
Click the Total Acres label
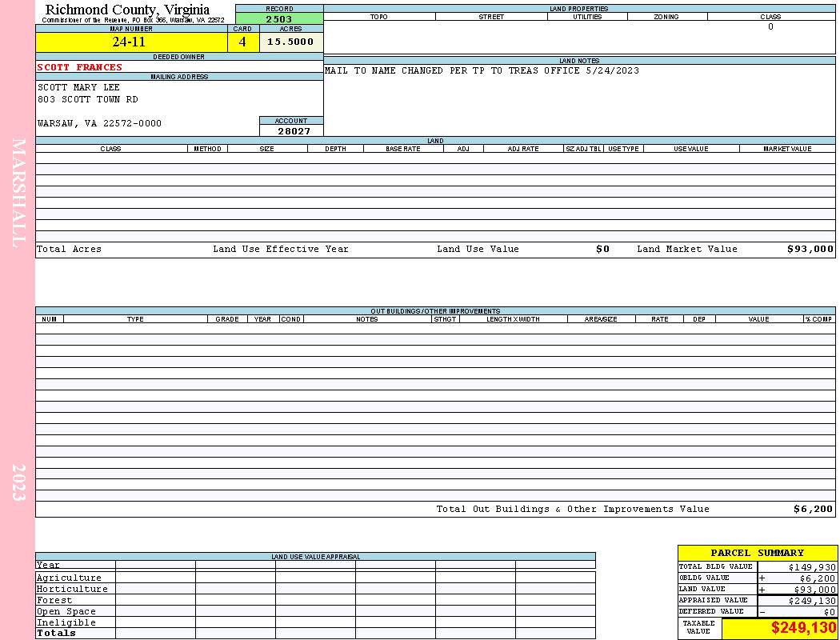pyautogui.click(x=69, y=249)
